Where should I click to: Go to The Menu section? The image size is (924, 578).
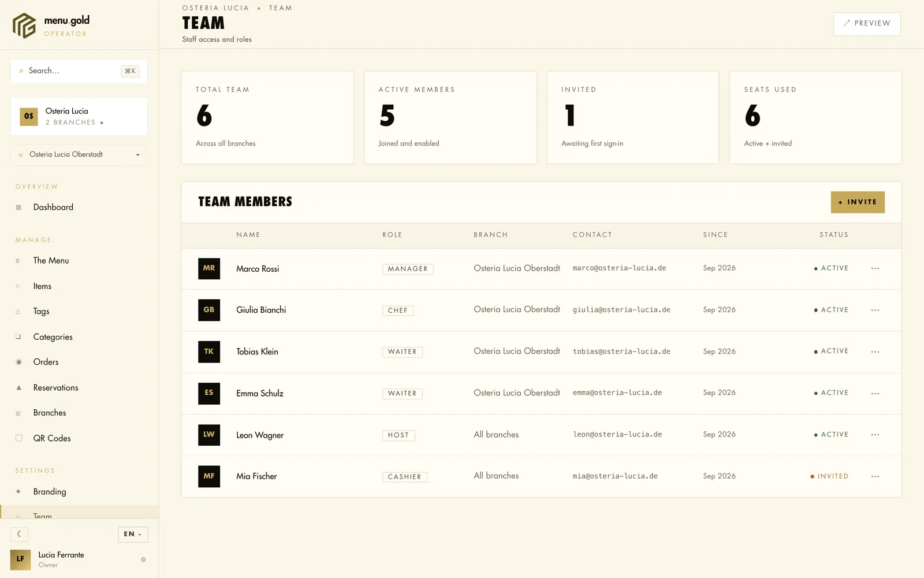(79, 261)
